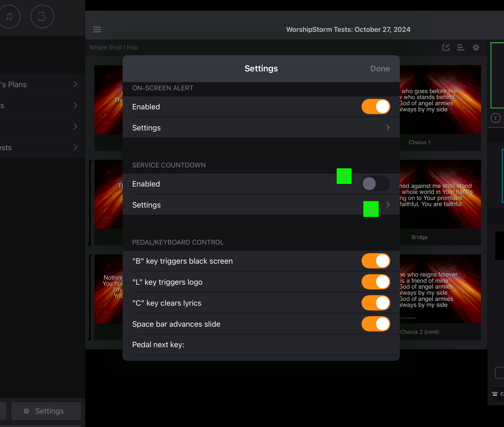The width and height of the screenshot is (504, 427).
Task: Click the music note icon
Action: [9, 16]
